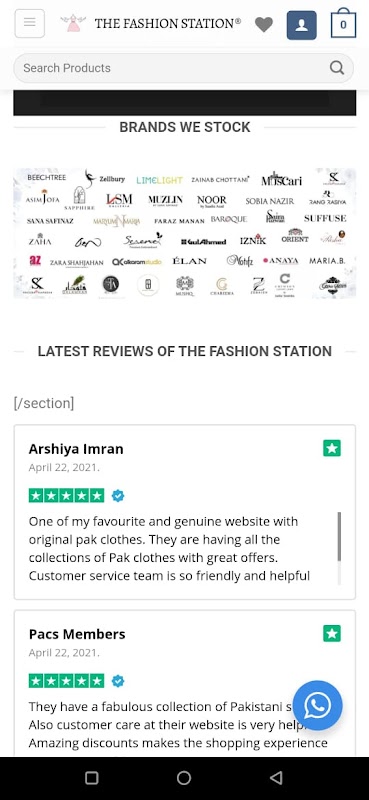The width and height of the screenshot is (369, 800).
Task: Open the Arshiya Imran reviewer name
Action: point(76,449)
